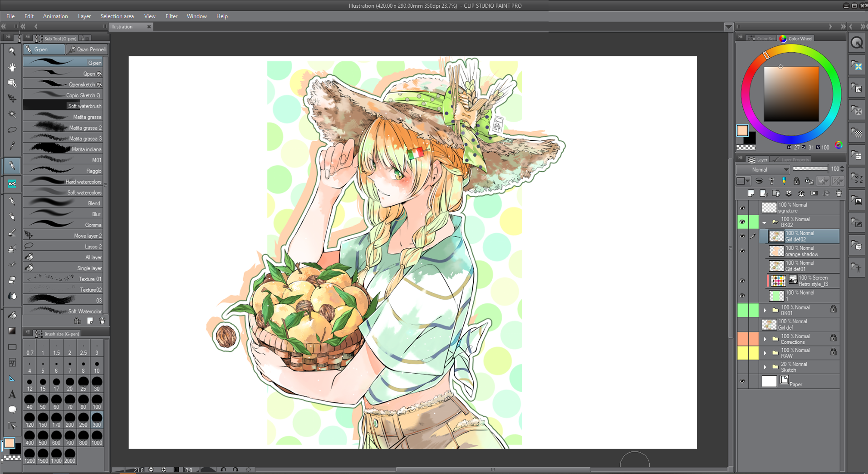Select the Pen tool in the tool palette

click(12, 166)
